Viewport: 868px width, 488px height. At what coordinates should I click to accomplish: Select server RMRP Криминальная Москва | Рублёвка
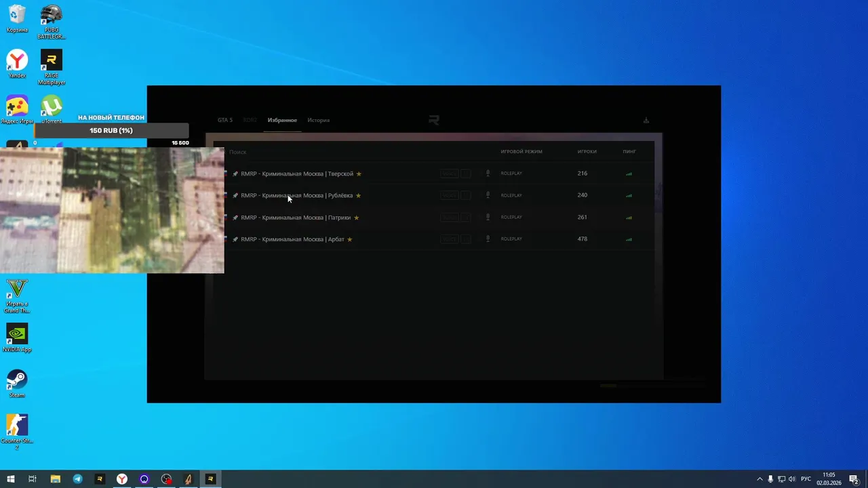click(439, 195)
